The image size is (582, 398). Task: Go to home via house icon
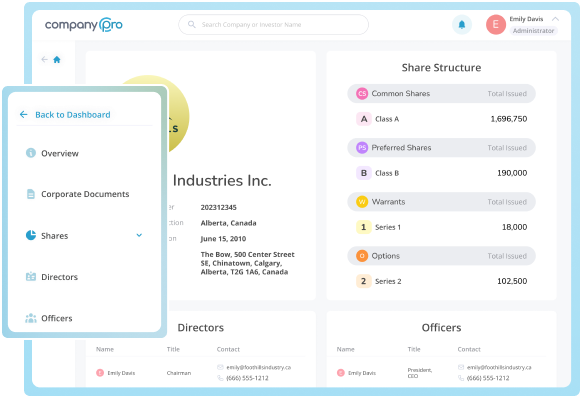point(57,59)
